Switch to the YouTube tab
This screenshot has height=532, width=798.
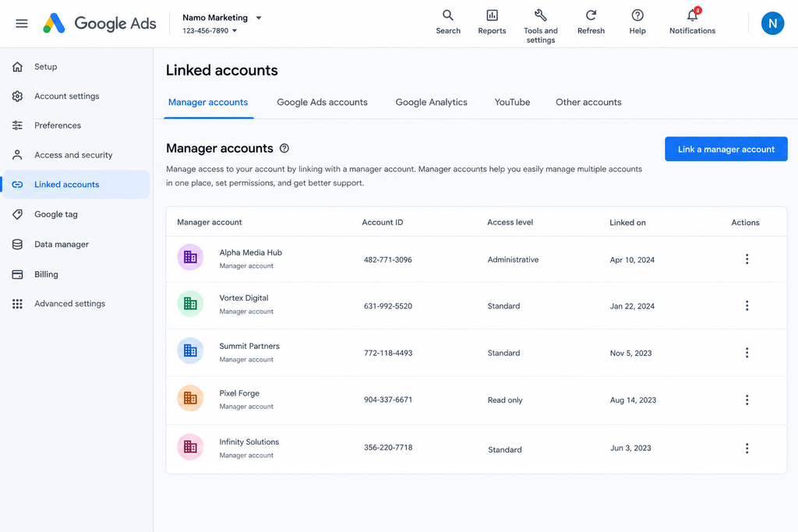[x=512, y=102]
